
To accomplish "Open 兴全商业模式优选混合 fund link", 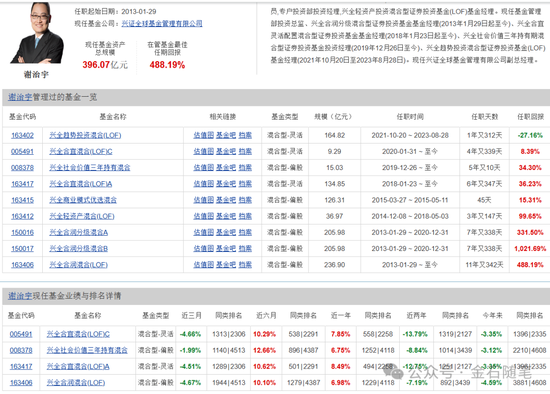I will pos(83,200).
